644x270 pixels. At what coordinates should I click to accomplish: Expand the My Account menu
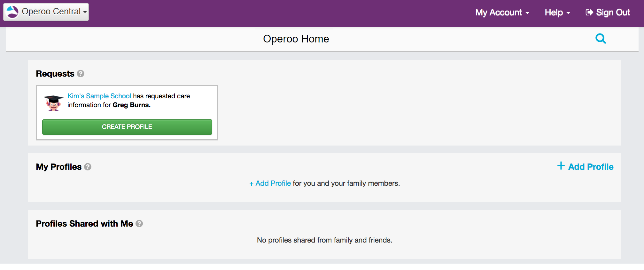pyautogui.click(x=502, y=12)
